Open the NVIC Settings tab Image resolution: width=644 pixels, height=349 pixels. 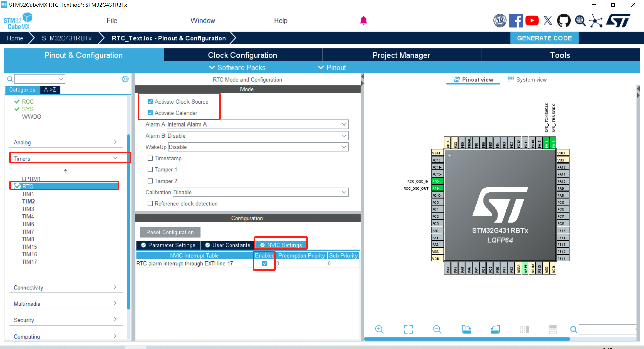281,245
